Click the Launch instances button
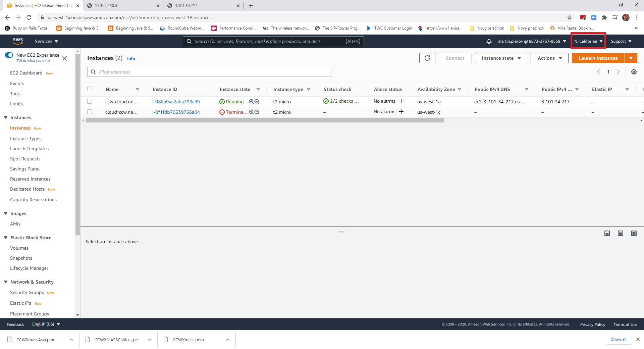The image size is (644, 349). (x=598, y=58)
